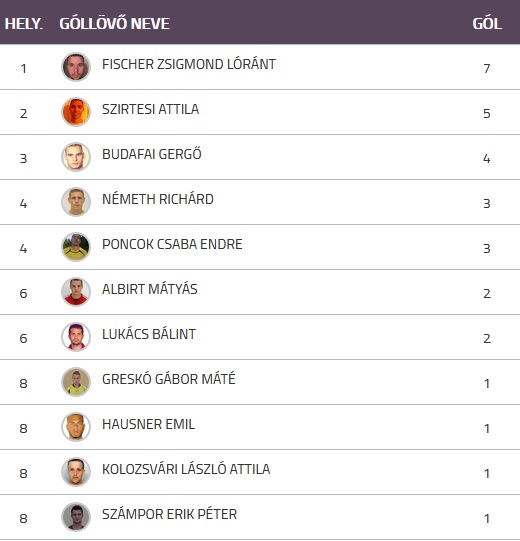Open Szirtesi Attila's orange avatar photo
Screen dimensions: 520x541
[76, 112]
